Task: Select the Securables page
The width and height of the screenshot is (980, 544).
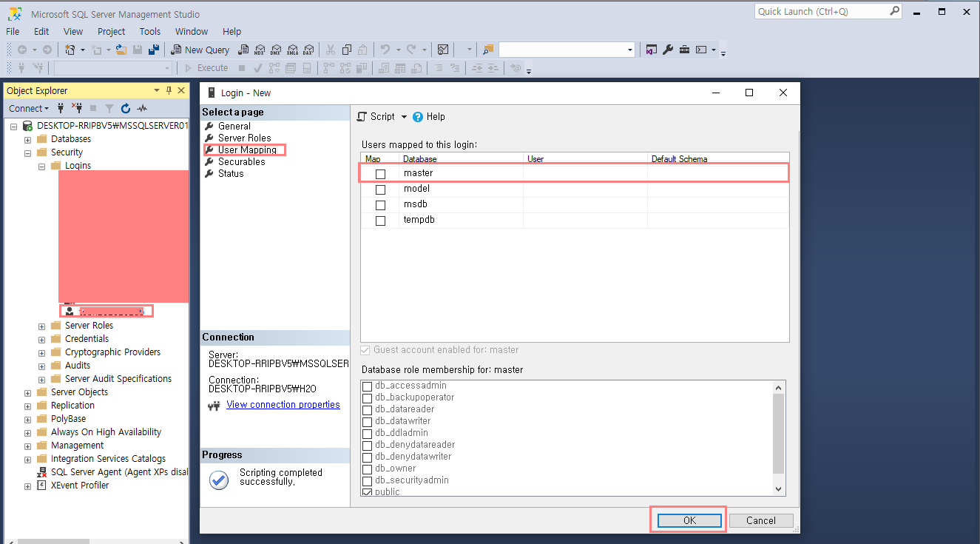Action: click(241, 161)
